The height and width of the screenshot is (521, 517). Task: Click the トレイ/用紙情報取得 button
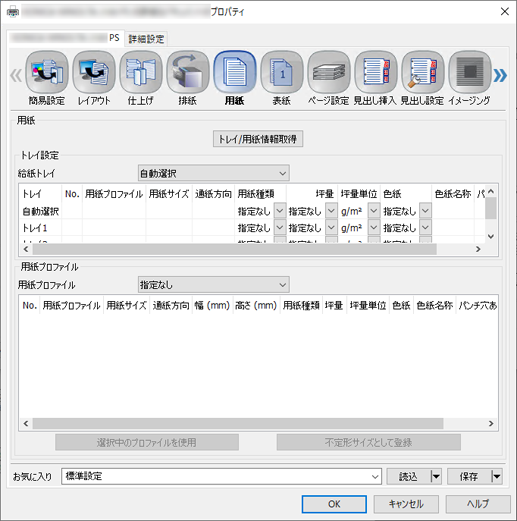[258, 139]
